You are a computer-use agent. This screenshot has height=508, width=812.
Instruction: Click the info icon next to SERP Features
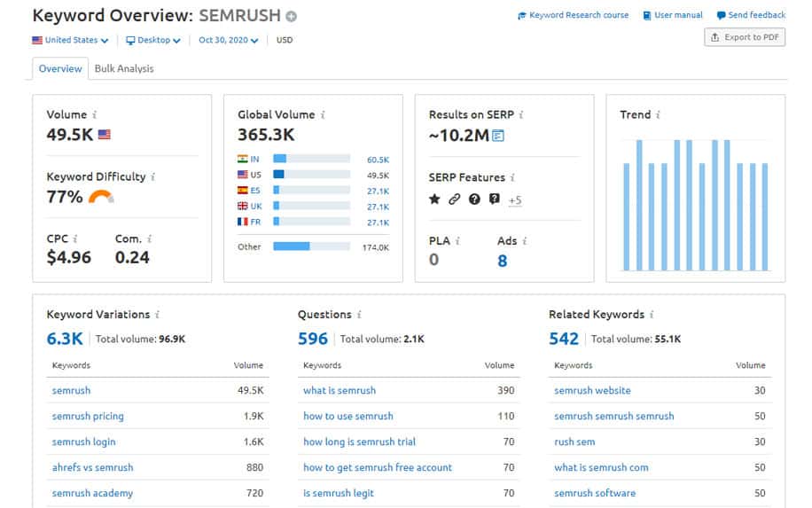[x=512, y=177]
